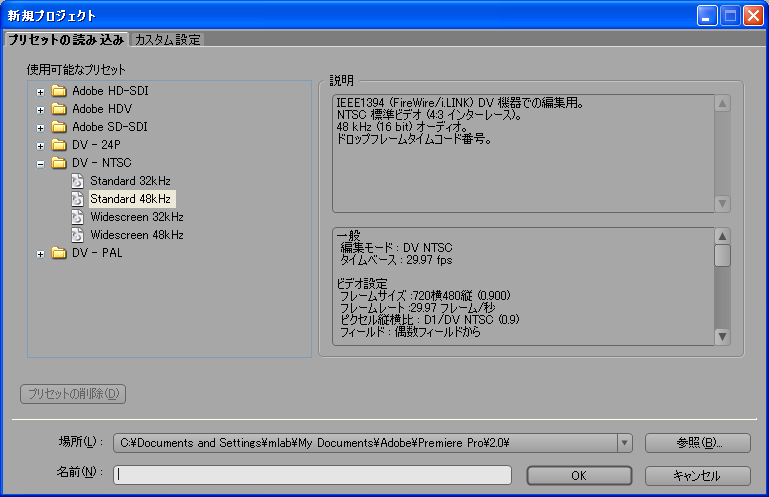769x497 pixels.
Task: Click the DV - PAL folder icon
Action: pos(59,253)
